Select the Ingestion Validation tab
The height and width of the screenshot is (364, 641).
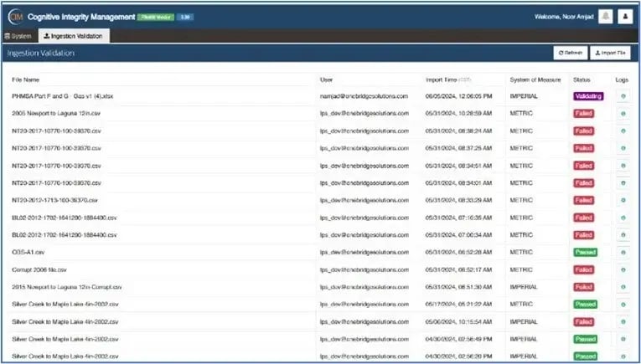tap(74, 36)
